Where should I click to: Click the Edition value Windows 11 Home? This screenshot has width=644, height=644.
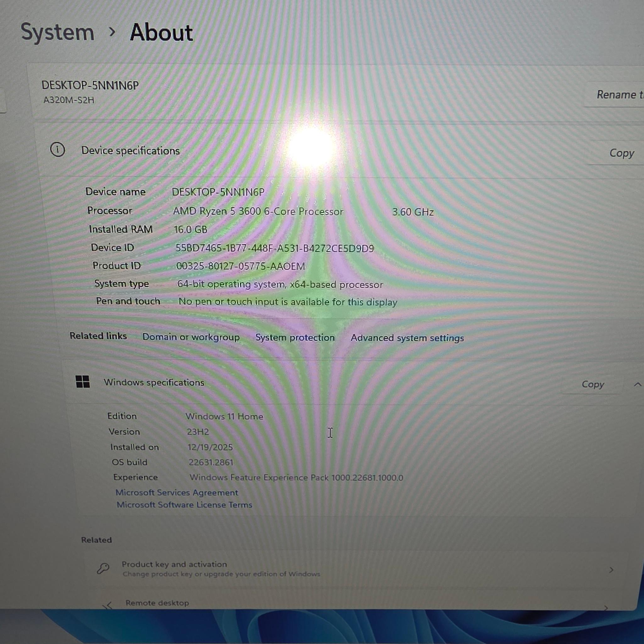224,416
